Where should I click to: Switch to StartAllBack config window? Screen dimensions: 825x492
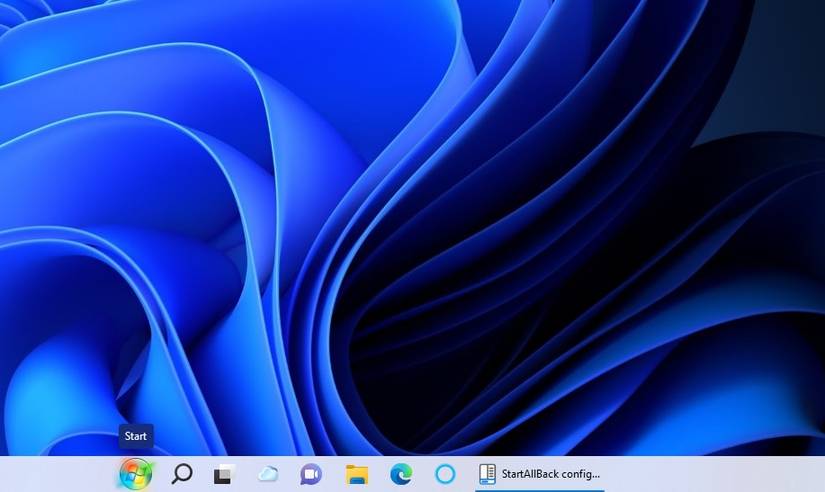click(540, 474)
